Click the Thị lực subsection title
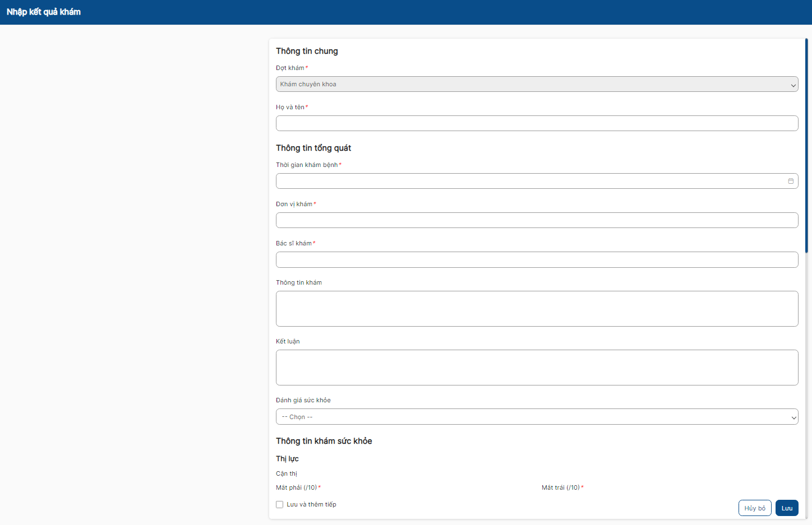The image size is (812, 525). point(287,458)
